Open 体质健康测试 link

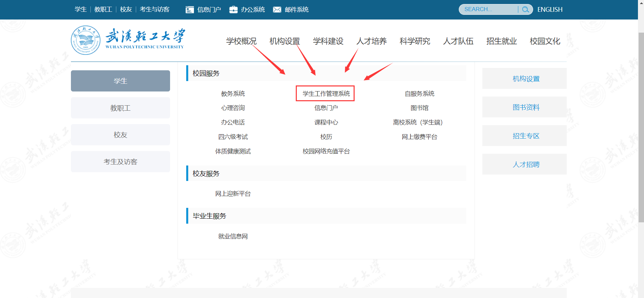pyautogui.click(x=233, y=151)
